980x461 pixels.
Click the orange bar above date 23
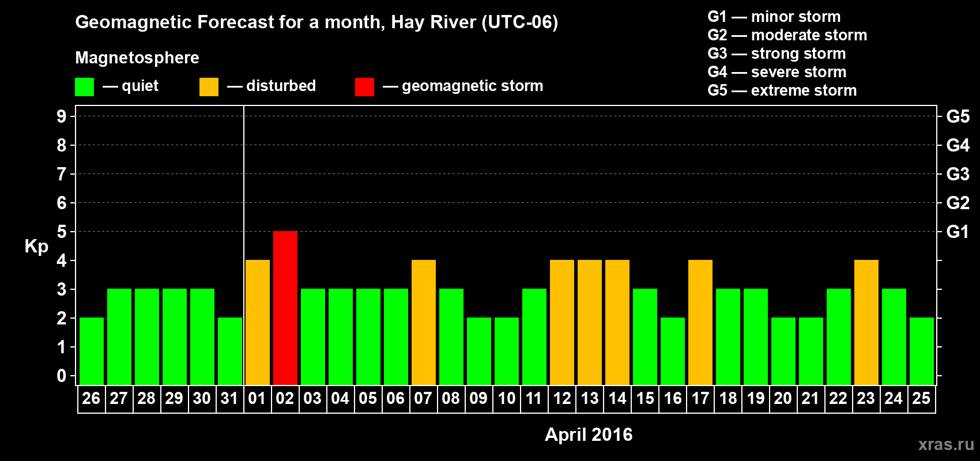pyautogui.click(x=866, y=323)
